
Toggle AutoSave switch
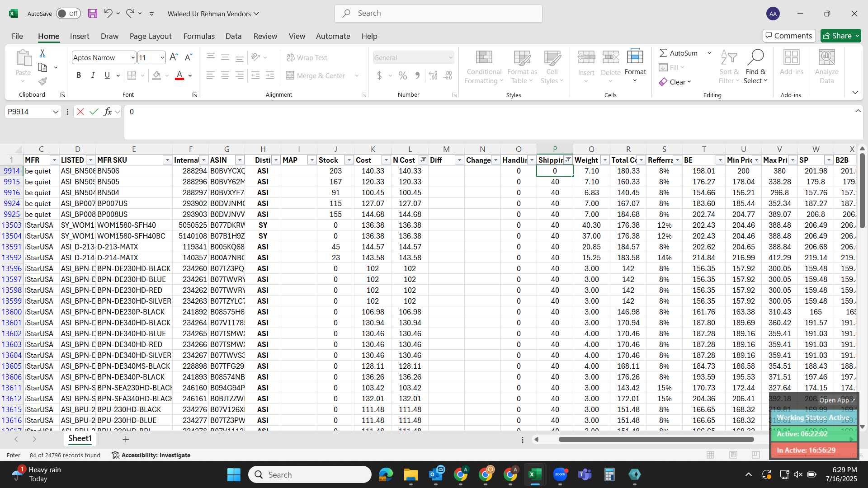tap(68, 14)
